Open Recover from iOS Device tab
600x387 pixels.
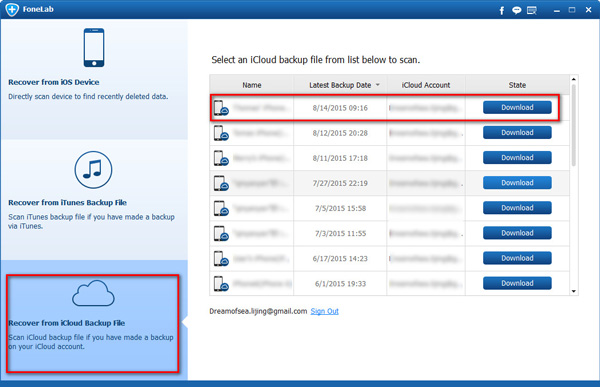click(94, 79)
